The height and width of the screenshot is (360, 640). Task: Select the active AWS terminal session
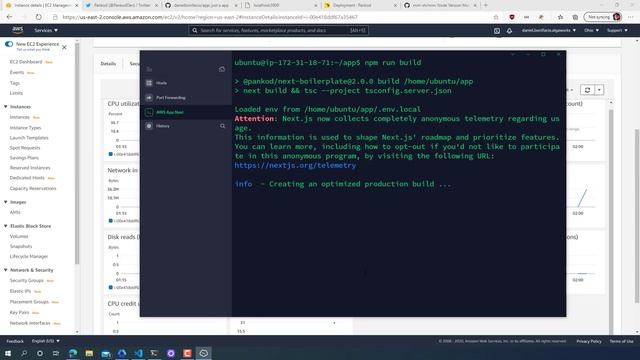pyautogui.click(x=186, y=112)
